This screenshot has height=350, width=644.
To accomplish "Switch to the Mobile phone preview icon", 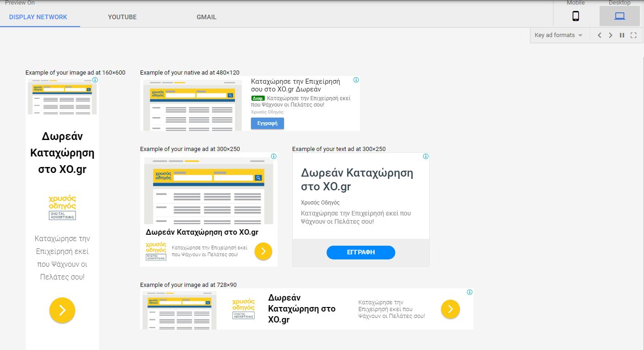I will coord(576,16).
